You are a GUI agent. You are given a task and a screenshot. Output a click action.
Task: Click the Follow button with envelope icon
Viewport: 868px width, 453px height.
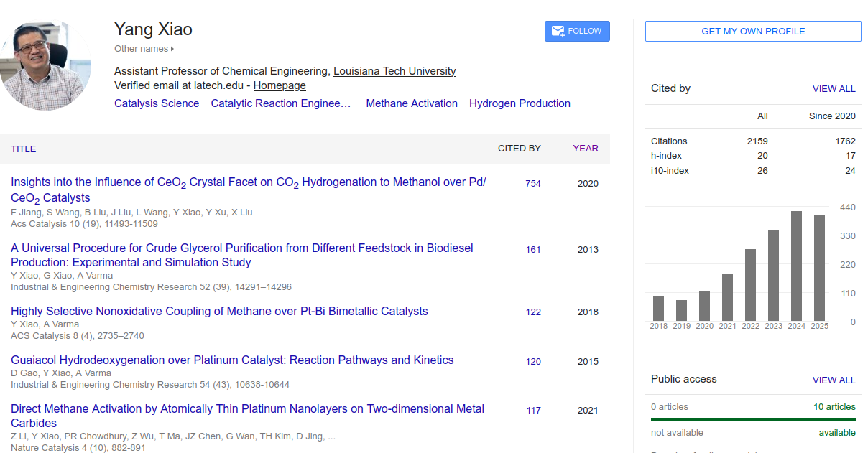pyautogui.click(x=577, y=31)
